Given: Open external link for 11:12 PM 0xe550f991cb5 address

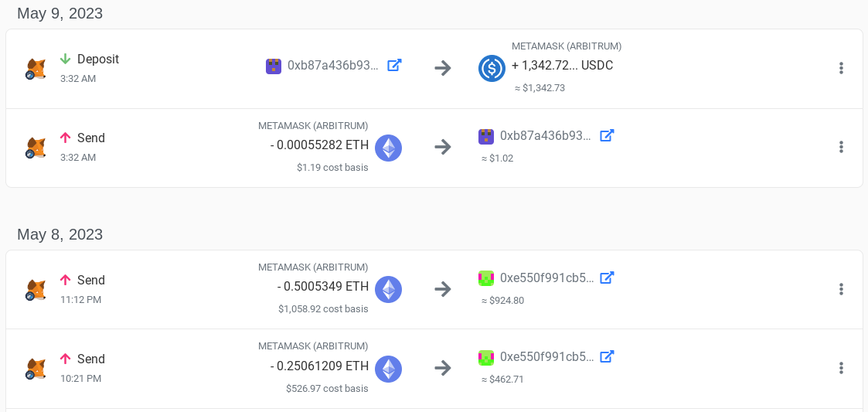Looking at the screenshot, I should (608, 278).
